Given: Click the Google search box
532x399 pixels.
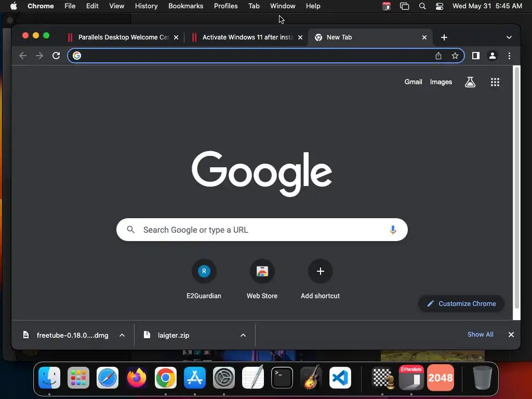Looking at the screenshot, I should click(262, 230).
